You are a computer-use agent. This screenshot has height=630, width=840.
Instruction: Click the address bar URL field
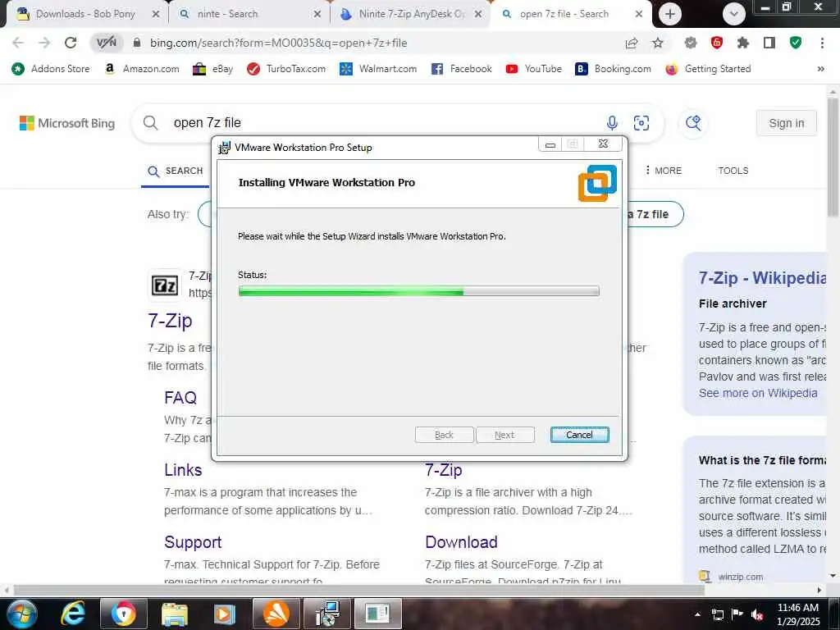(x=279, y=43)
